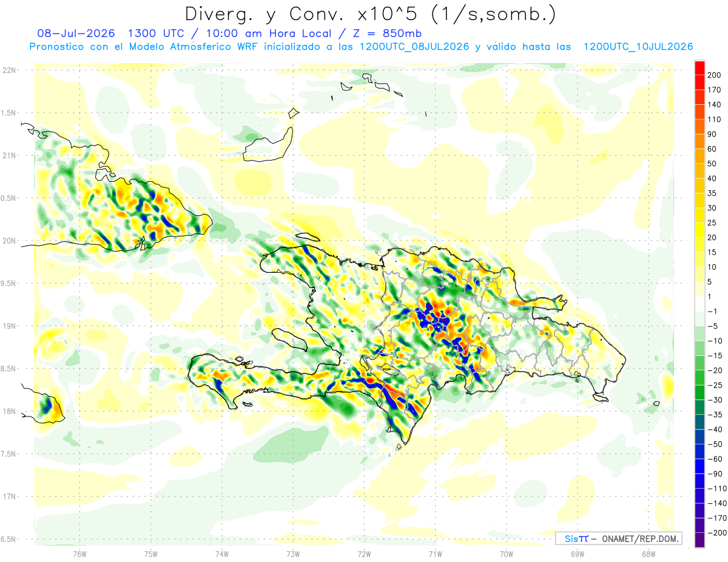Click the 70W longitude label
Viewport: 728px width, 562px height.
click(x=507, y=554)
